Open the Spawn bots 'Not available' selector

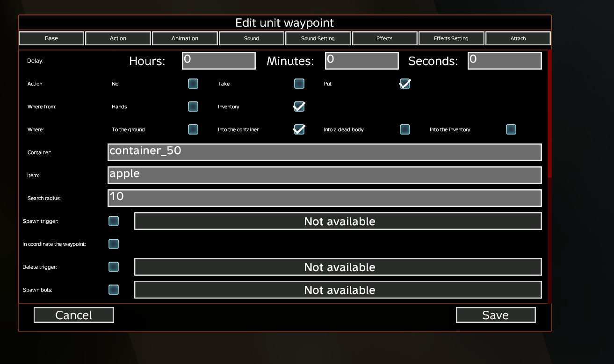pyautogui.click(x=338, y=290)
